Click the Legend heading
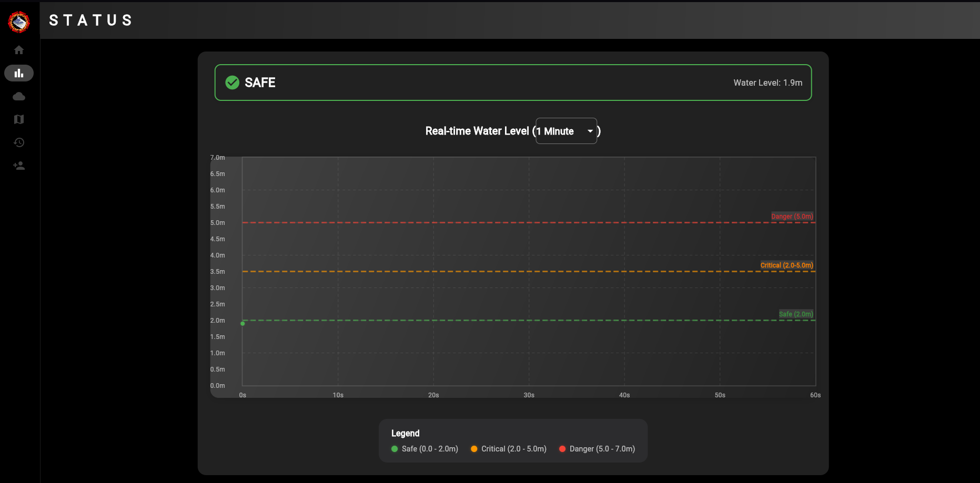This screenshot has height=483, width=980. click(406, 433)
